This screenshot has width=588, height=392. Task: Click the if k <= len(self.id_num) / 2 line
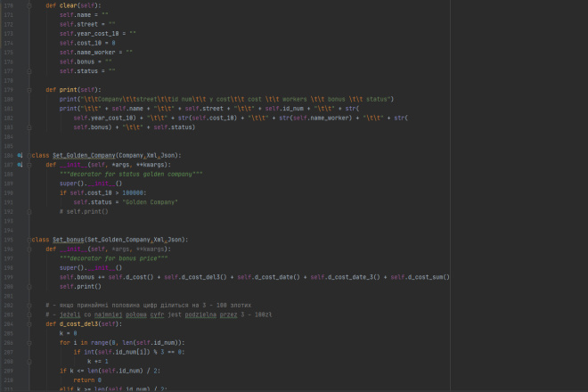(110, 371)
